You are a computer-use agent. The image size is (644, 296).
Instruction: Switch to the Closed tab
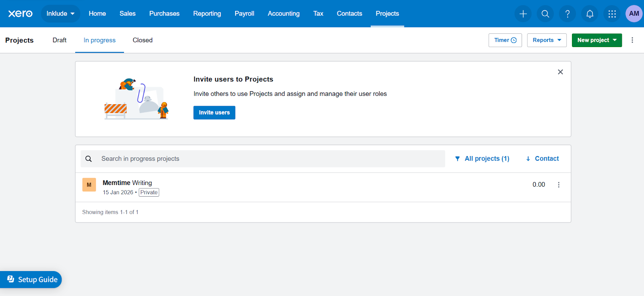pyautogui.click(x=142, y=40)
